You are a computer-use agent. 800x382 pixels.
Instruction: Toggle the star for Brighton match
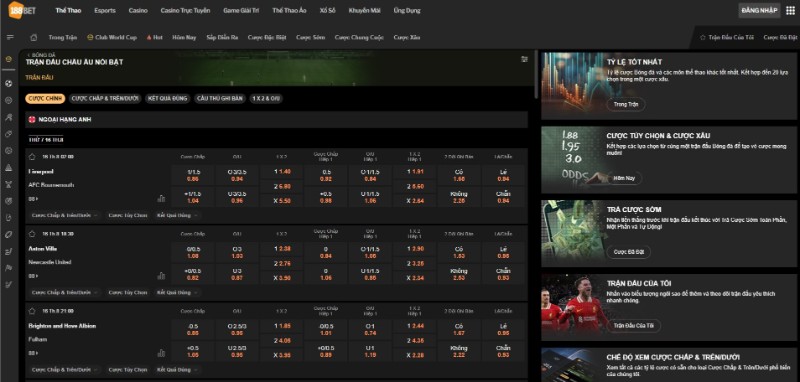pyautogui.click(x=32, y=311)
